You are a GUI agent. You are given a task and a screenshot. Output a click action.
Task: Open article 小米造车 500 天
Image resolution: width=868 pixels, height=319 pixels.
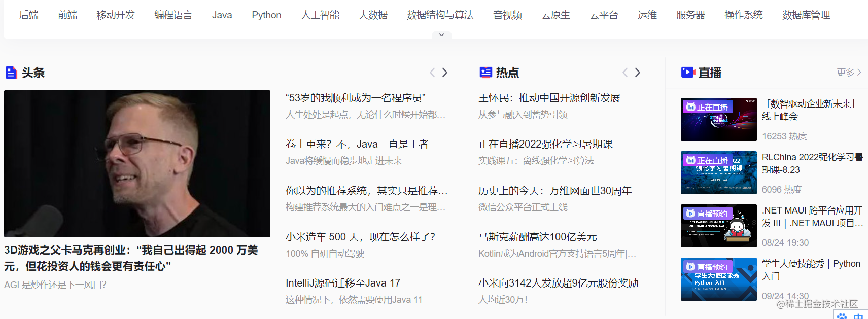(360, 237)
